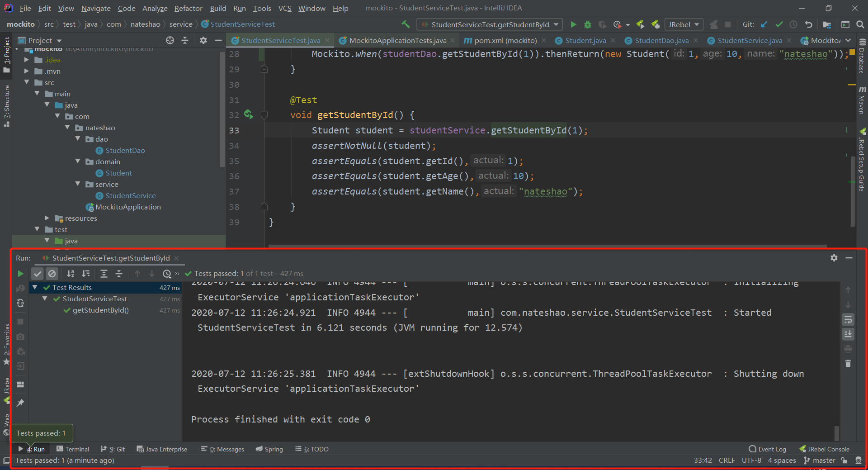This screenshot has width=868, height=470.
Task: Click master git branch widget
Action: pyautogui.click(x=819, y=461)
